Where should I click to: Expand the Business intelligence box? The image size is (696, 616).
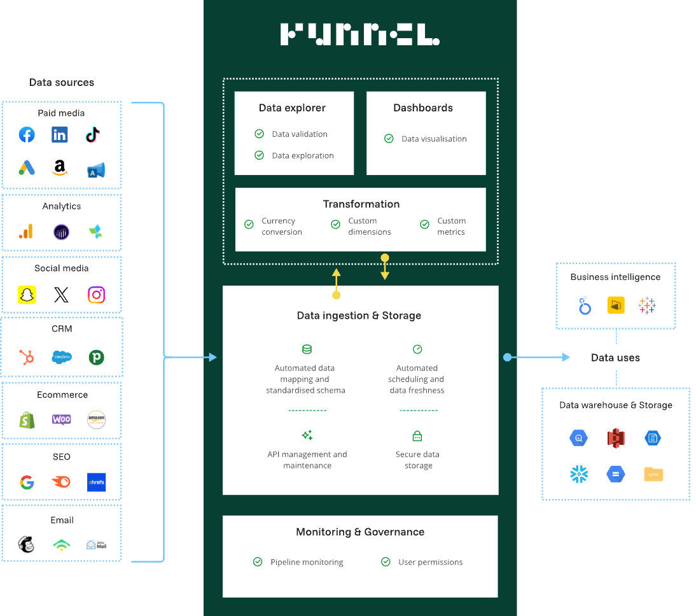pos(615,295)
